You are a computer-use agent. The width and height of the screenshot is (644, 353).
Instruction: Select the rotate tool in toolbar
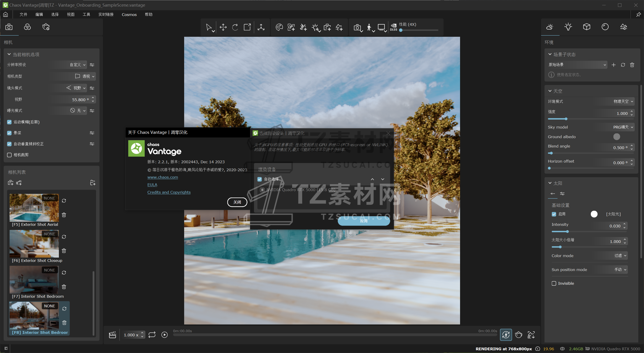[235, 27]
